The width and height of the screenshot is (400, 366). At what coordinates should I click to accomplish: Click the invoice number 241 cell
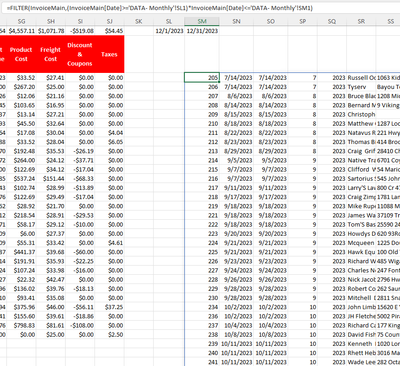(x=202, y=362)
